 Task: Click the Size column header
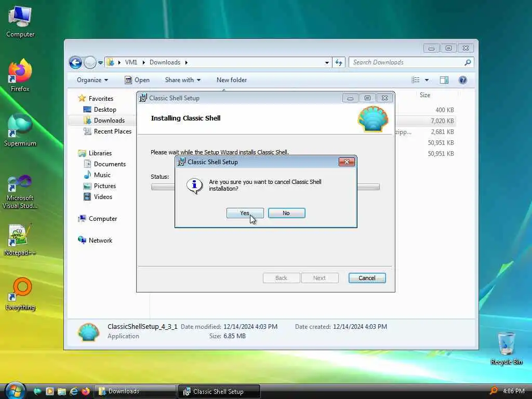coord(425,95)
